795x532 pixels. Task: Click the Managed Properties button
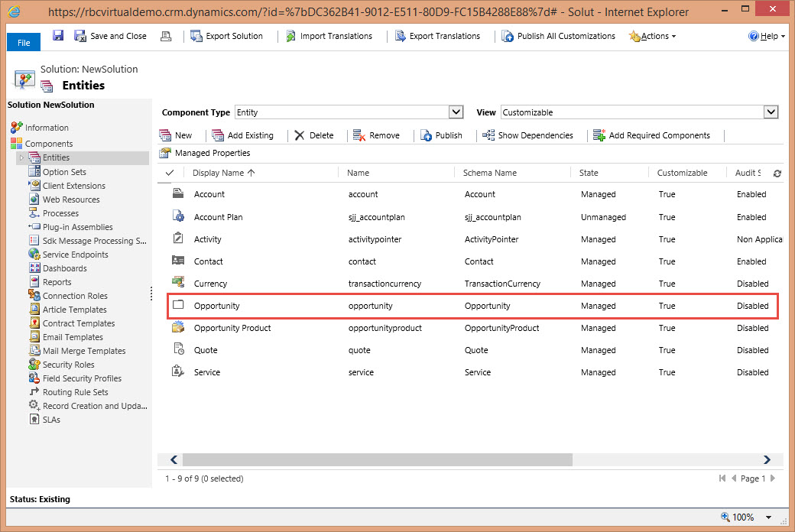205,153
